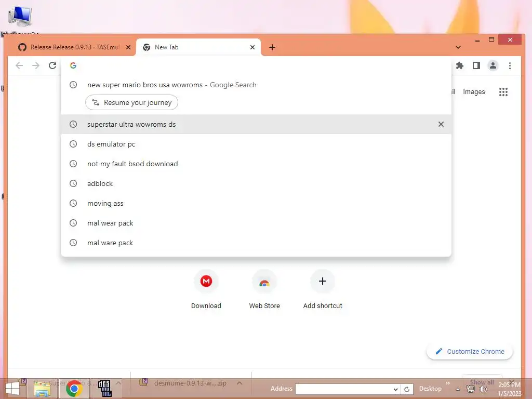Open Chrome's three-dot menu

[510, 65]
